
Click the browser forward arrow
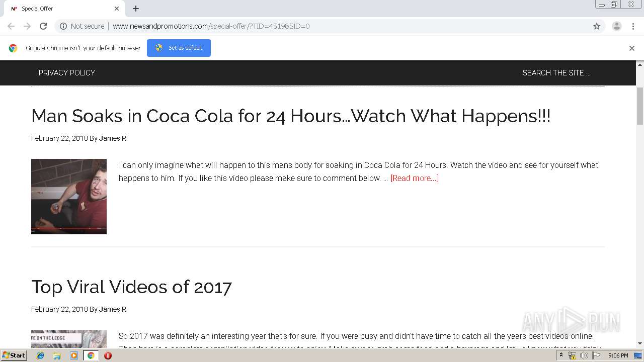tap(27, 26)
